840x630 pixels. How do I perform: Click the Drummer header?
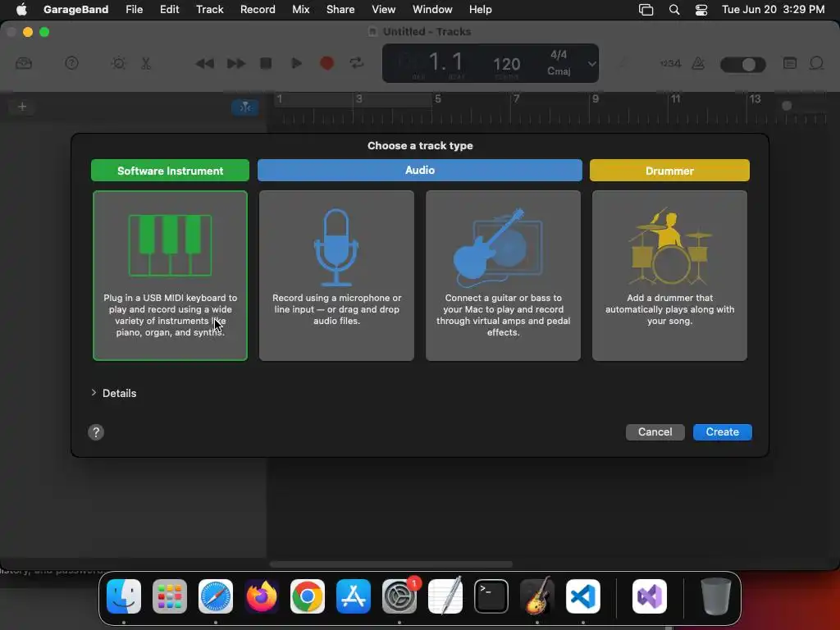click(x=669, y=171)
